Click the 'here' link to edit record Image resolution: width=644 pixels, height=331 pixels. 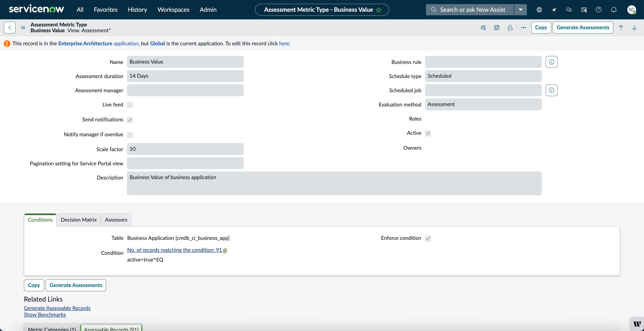[284, 43]
